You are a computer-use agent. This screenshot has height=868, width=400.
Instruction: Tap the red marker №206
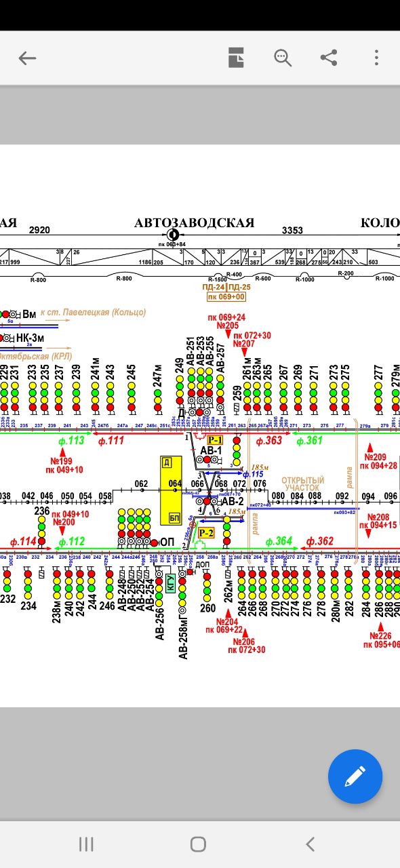245,642
